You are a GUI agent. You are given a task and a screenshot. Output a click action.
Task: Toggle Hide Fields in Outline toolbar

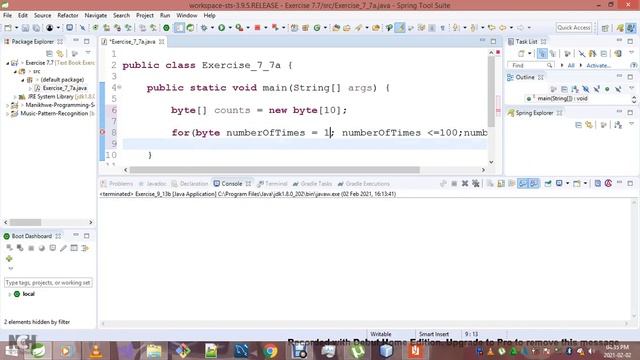click(586, 89)
